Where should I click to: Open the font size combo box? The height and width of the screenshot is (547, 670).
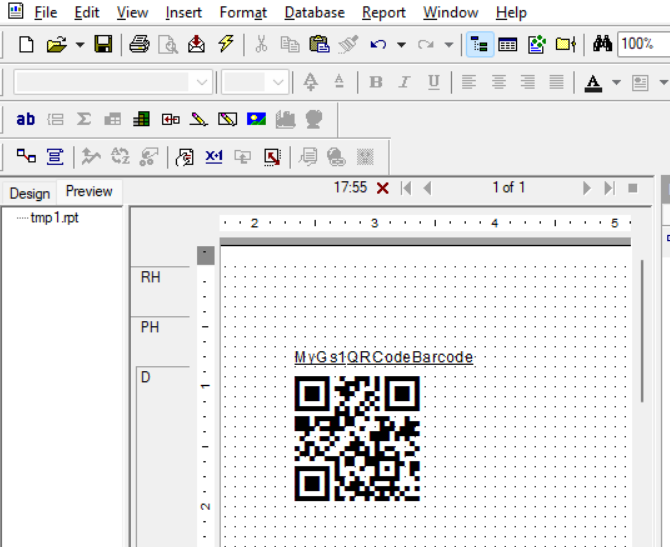coord(255,82)
